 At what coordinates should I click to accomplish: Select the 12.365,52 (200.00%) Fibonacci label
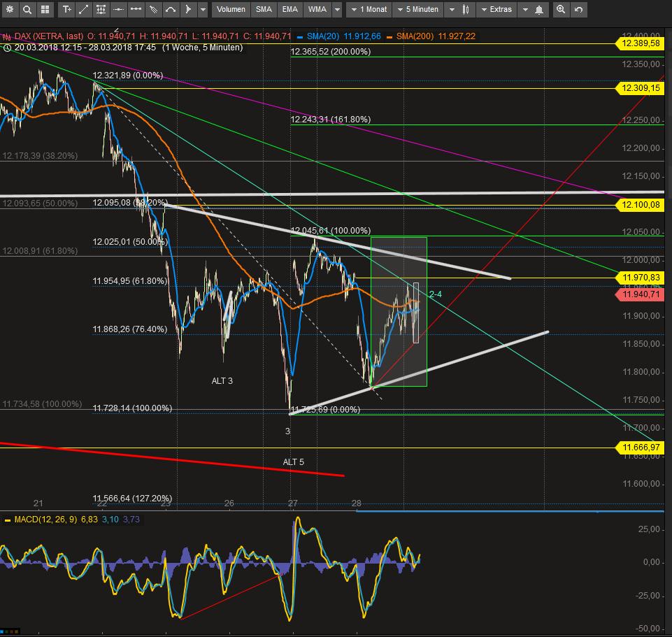click(x=331, y=52)
